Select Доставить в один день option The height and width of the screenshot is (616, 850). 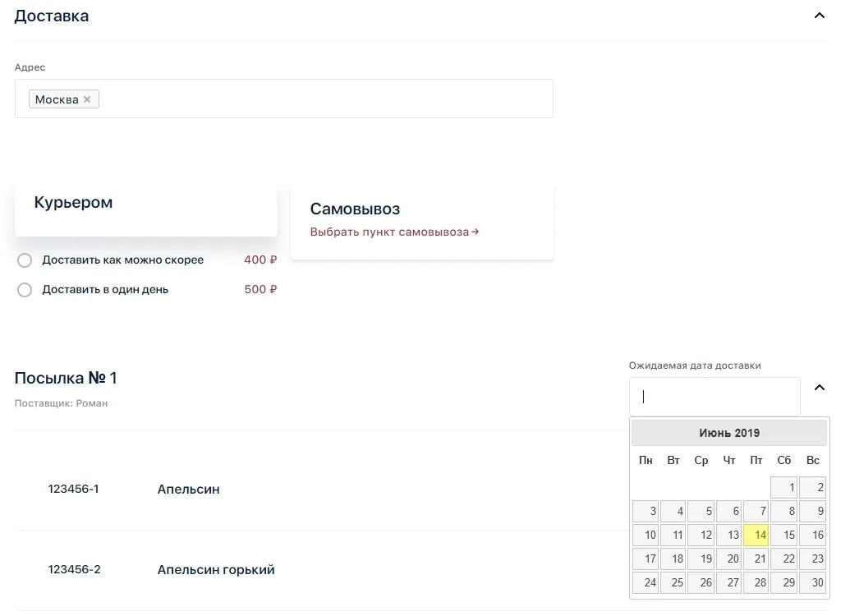(25, 290)
